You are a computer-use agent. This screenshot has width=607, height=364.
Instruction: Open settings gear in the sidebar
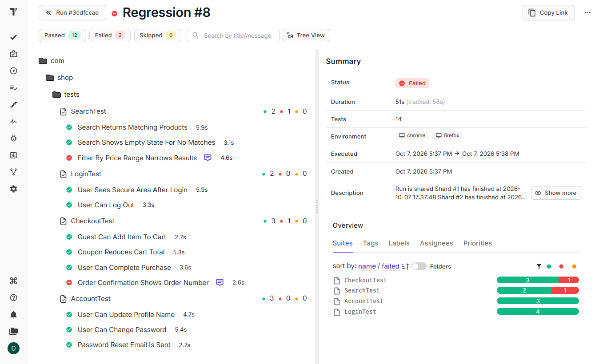pyautogui.click(x=13, y=189)
